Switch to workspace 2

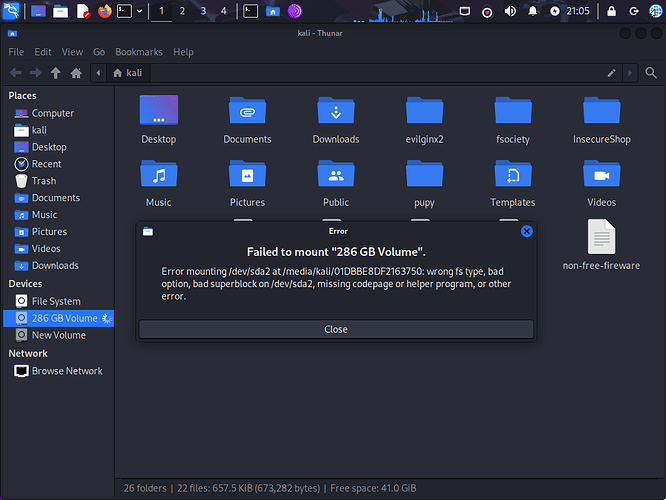(x=182, y=11)
